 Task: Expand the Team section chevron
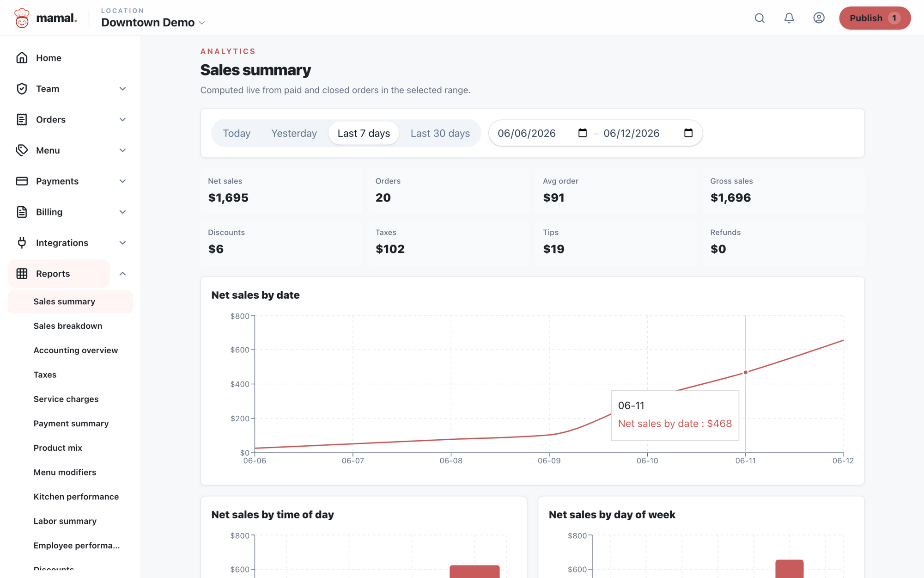(x=122, y=89)
